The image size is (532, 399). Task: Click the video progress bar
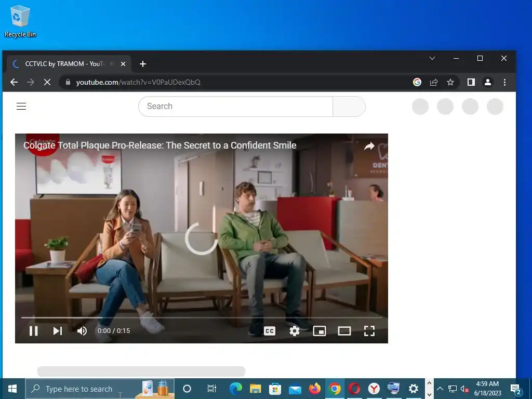pyautogui.click(x=201, y=317)
